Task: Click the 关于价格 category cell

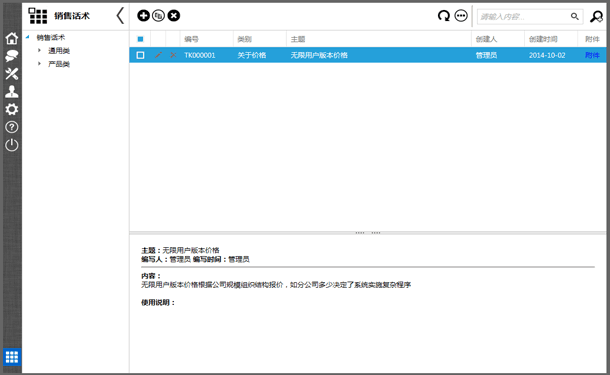Action: point(252,55)
